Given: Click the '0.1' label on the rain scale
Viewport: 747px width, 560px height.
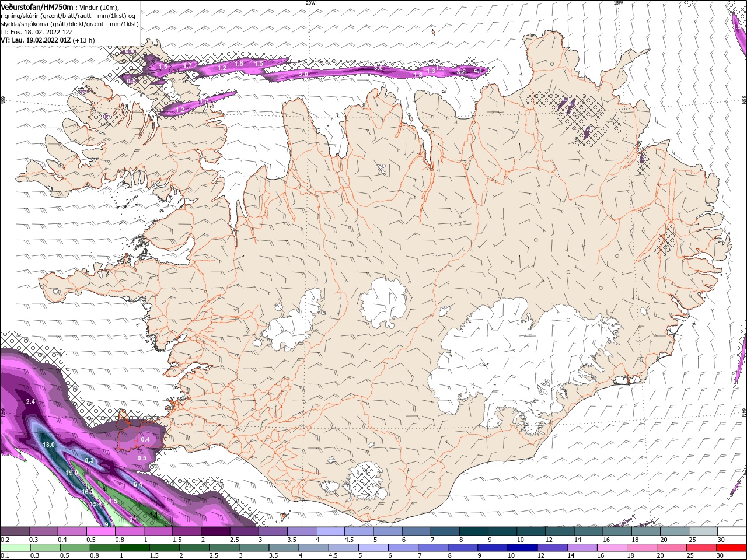Looking at the screenshot, I should tap(5, 555).
